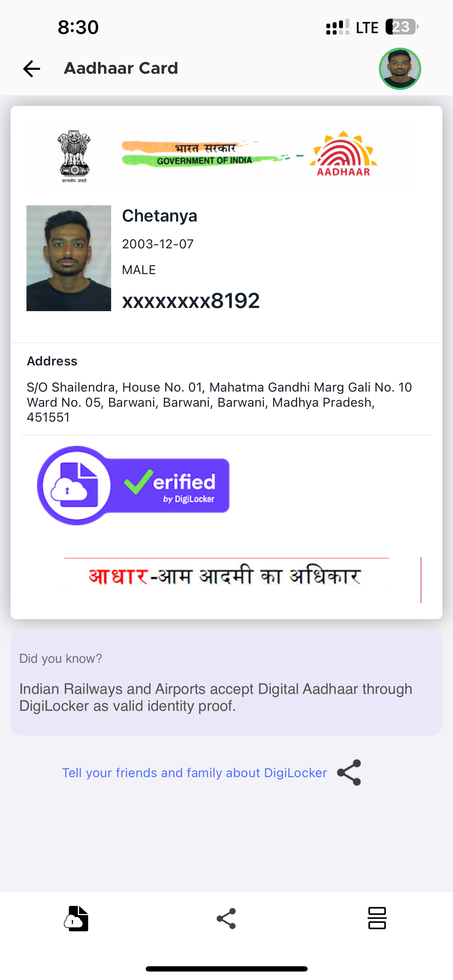Viewport: 453px width, 980px height.
Task: Open the profile avatar at top right
Action: 400,69
